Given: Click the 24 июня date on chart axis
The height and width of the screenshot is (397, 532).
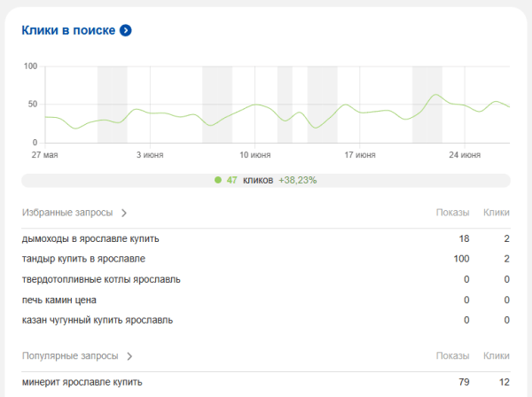Looking at the screenshot, I should coord(465,155).
